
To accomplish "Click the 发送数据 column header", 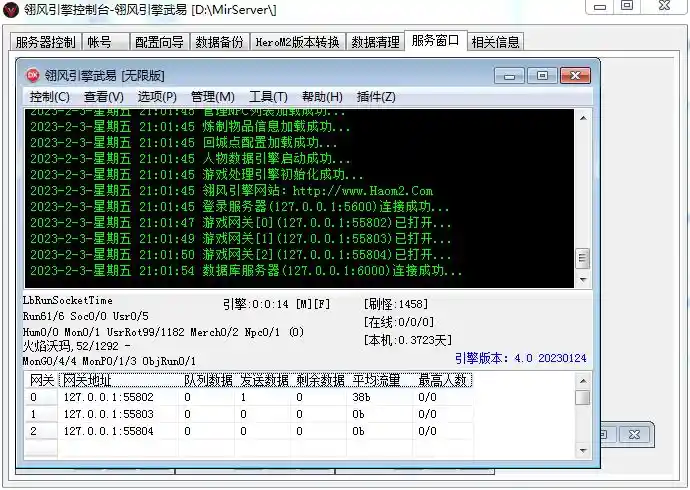I will (264, 380).
